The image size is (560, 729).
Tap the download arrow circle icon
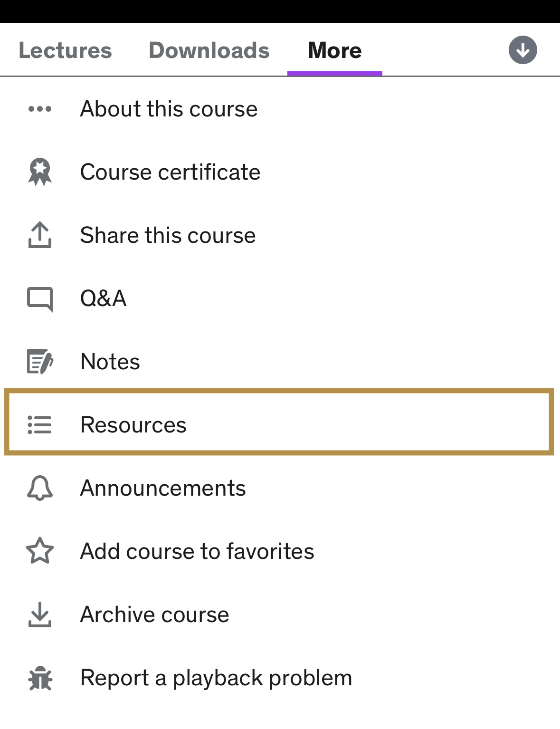522,50
